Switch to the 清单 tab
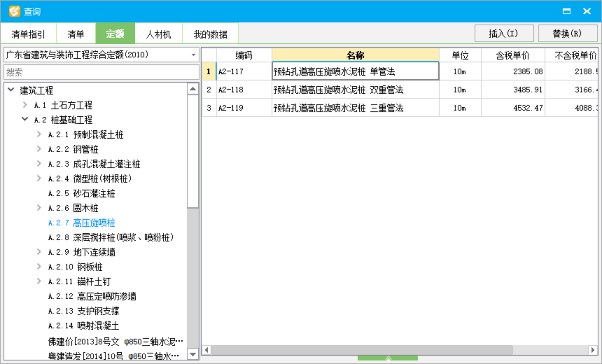Viewport: 602px width, 364px height. [x=76, y=34]
